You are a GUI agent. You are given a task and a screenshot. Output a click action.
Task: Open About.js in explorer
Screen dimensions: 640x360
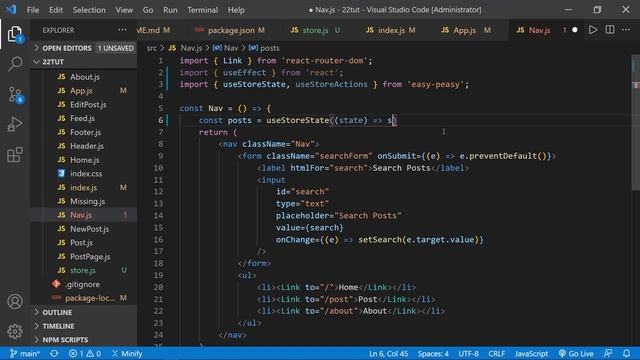[x=85, y=77]
